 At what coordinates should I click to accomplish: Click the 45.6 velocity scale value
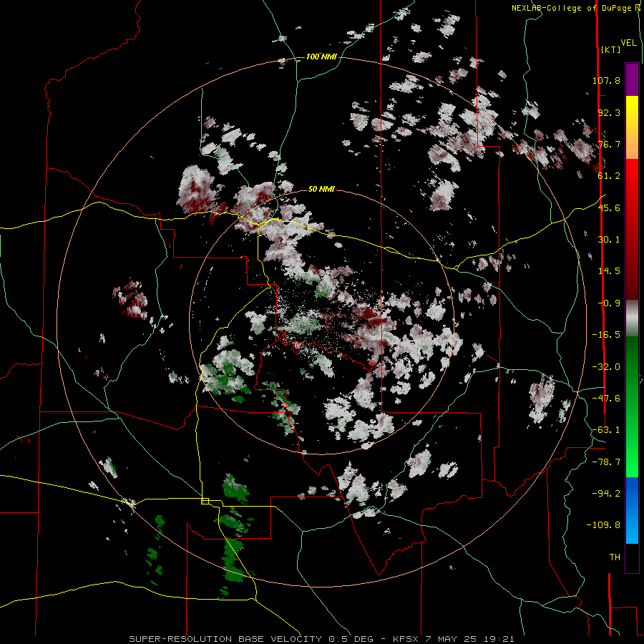click(x=609, y=208)
